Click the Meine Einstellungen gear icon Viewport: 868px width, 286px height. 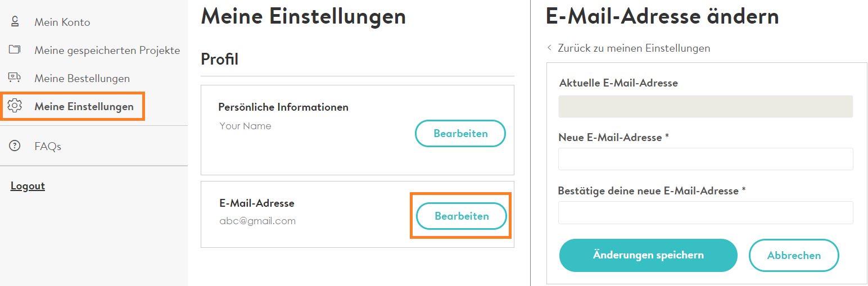(x=15, y=106)
